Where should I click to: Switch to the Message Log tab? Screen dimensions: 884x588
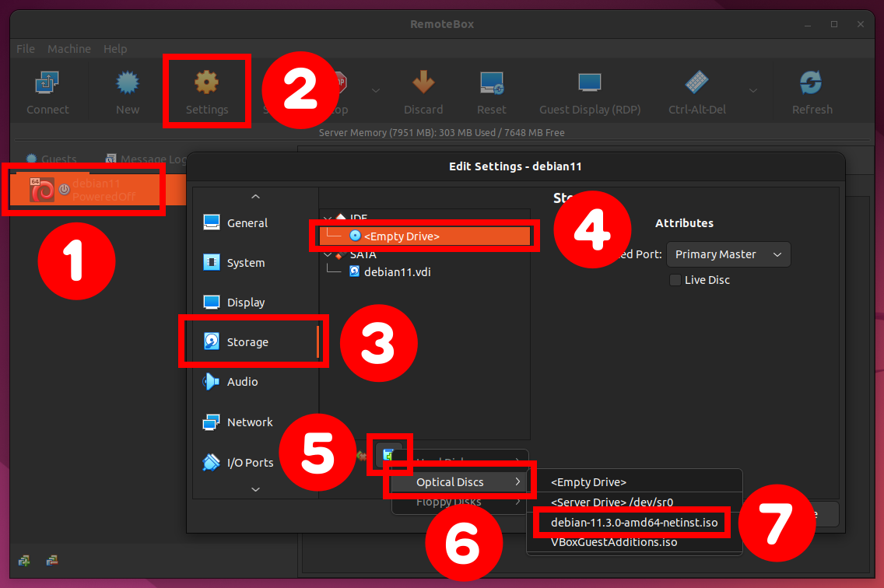(x=146, y=159)
